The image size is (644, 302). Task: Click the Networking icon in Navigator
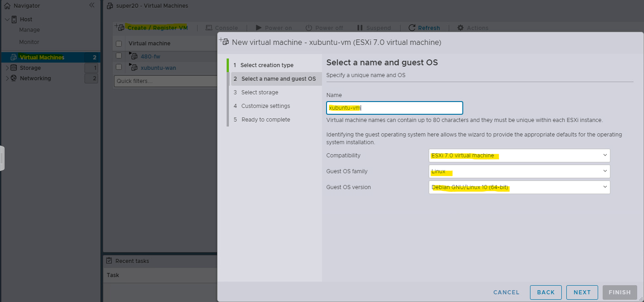(14, 78)
